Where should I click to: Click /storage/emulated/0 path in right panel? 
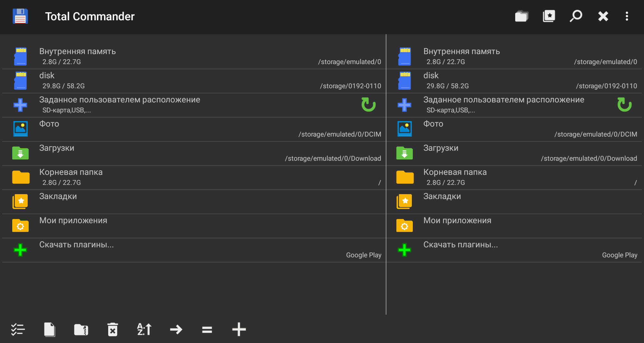(x=605, y=62)
